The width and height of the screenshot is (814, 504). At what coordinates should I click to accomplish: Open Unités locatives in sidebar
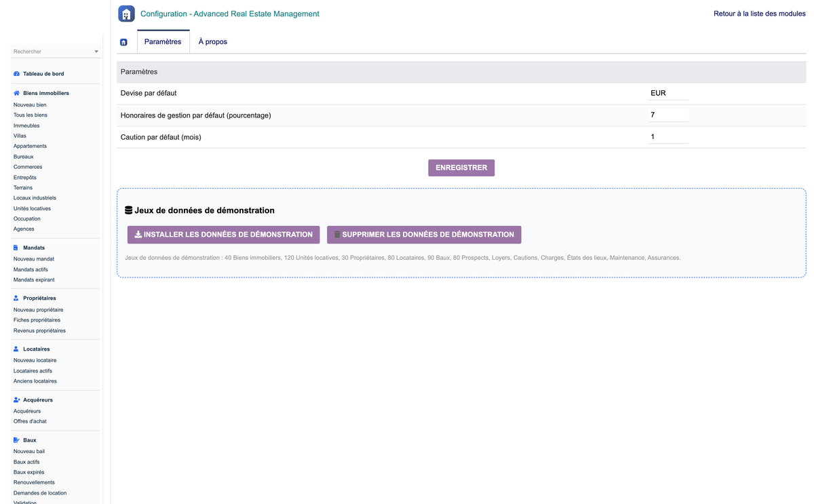[x=32, y=208]
